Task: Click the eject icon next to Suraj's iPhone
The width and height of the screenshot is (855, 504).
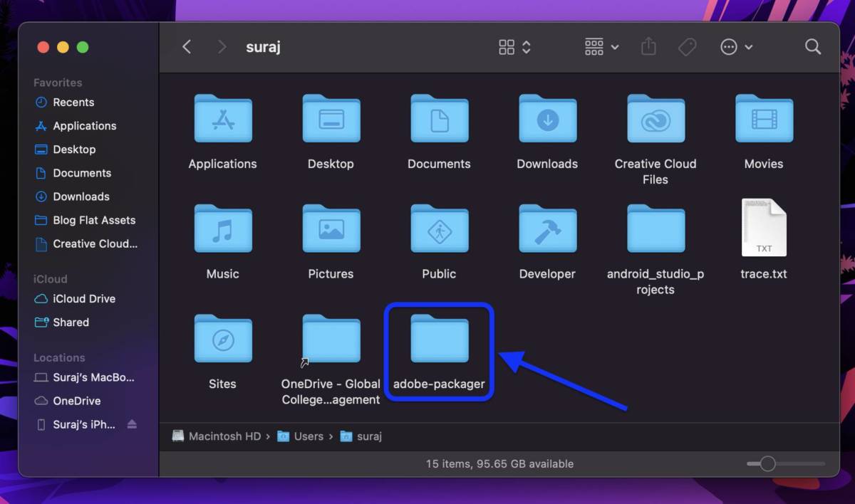Action: (x=132, y=424)
